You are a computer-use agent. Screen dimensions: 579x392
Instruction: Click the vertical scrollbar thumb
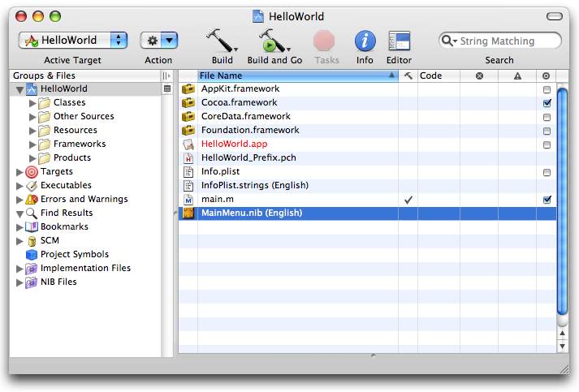pos(562,201)
